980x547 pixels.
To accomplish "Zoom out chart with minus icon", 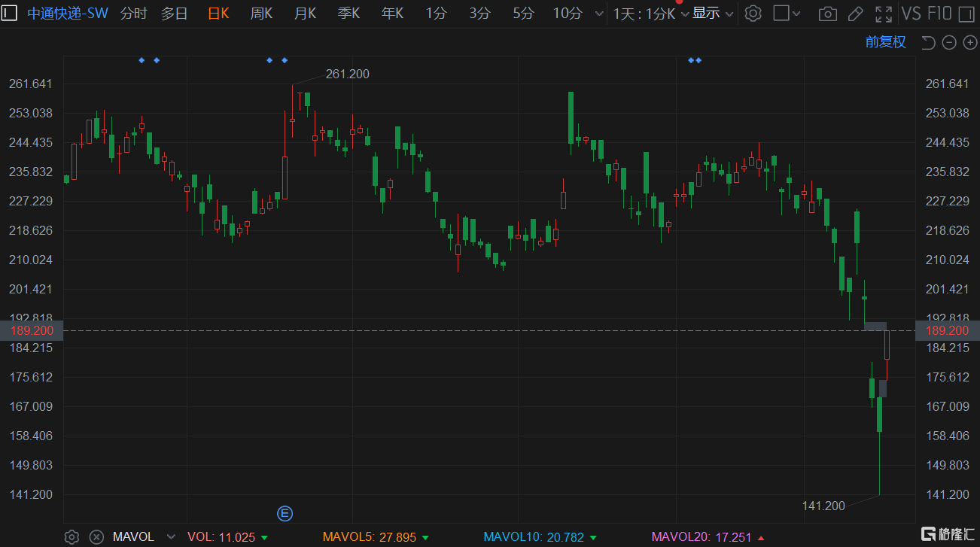I will [949, 43].
